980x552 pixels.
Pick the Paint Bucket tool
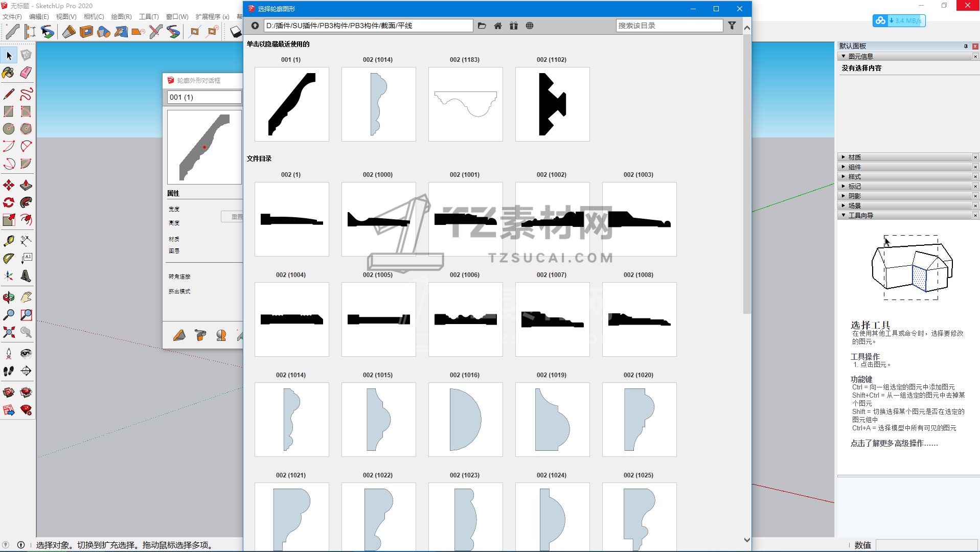click(9, 73)
